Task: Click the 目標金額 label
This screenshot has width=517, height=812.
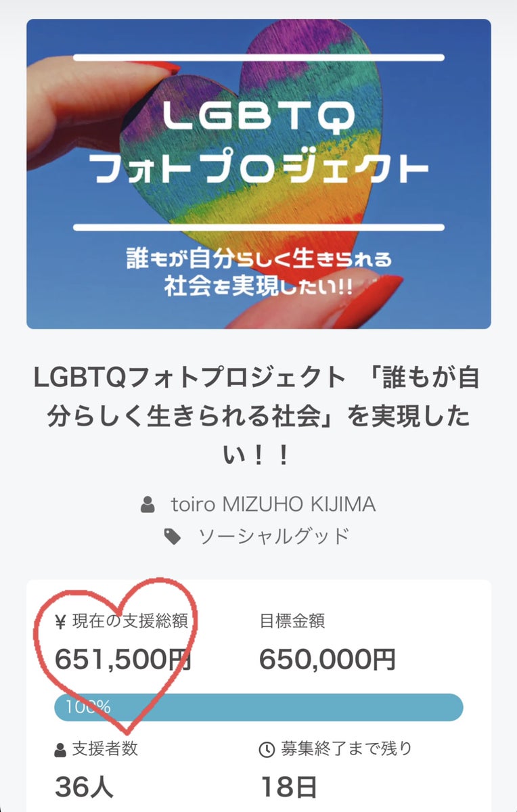Action: coord(292,621)
